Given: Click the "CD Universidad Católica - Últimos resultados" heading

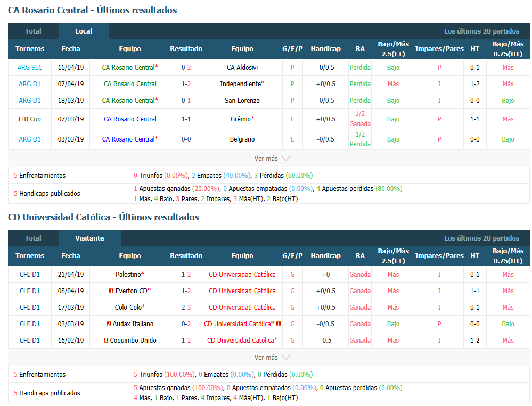Looking at the screenshot, I should coord(103,217).
